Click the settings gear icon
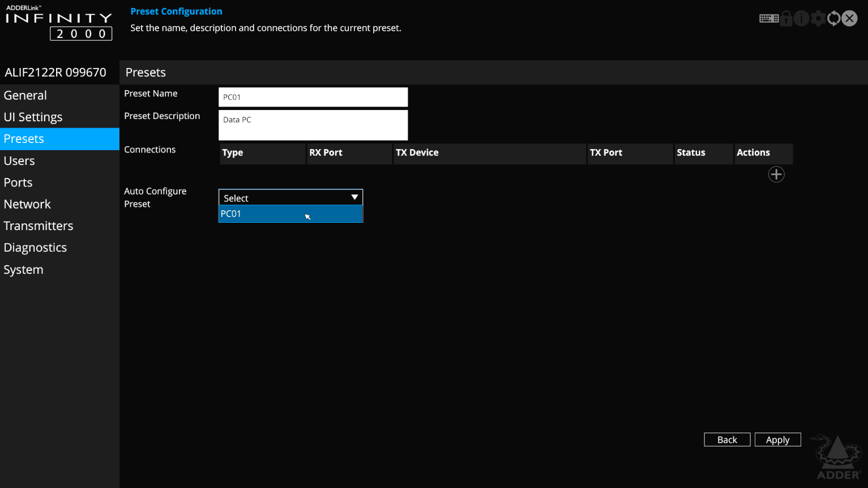Screen dimensions: 868x488 818,19
